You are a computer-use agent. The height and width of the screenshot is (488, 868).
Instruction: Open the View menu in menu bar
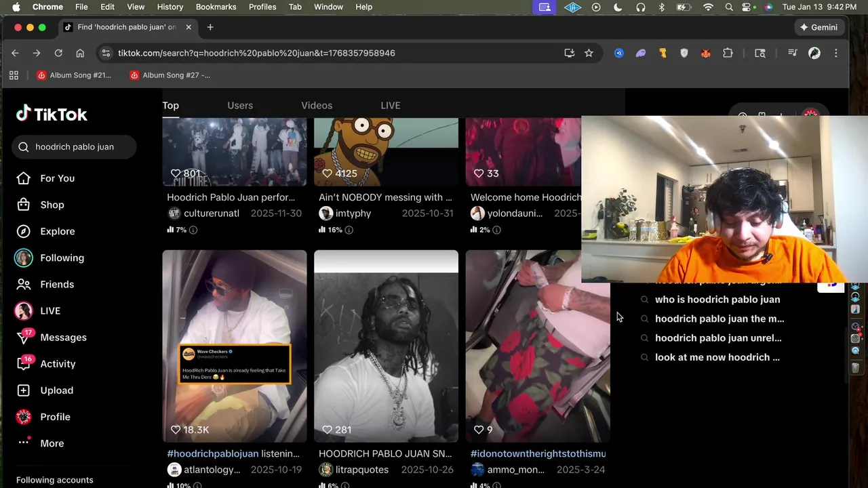(136, 7)
